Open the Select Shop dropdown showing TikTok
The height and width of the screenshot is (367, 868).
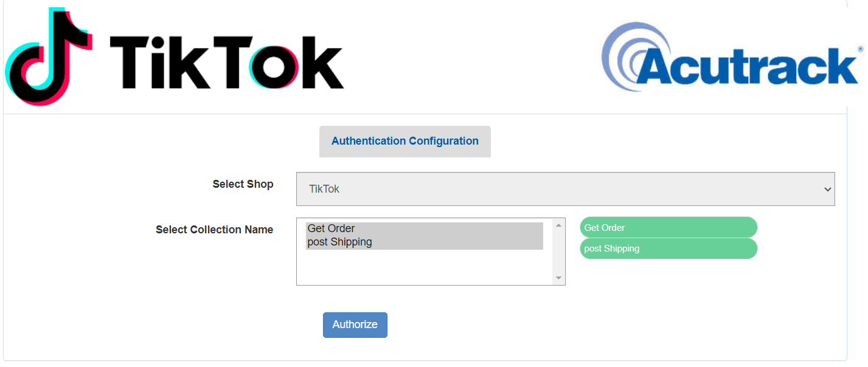[566, 189]
